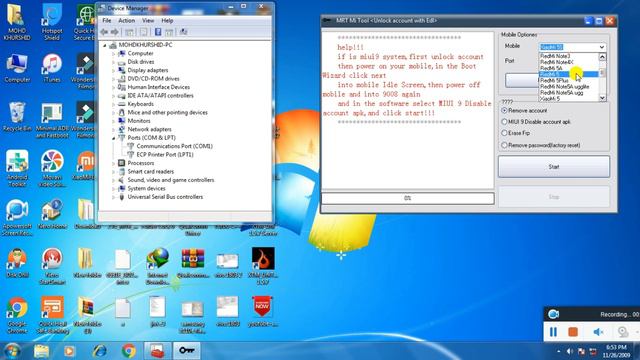Open File Explorer from the taskbar
Screen dimensions: 640x360
pyautogui.click(x=42, y=351)
